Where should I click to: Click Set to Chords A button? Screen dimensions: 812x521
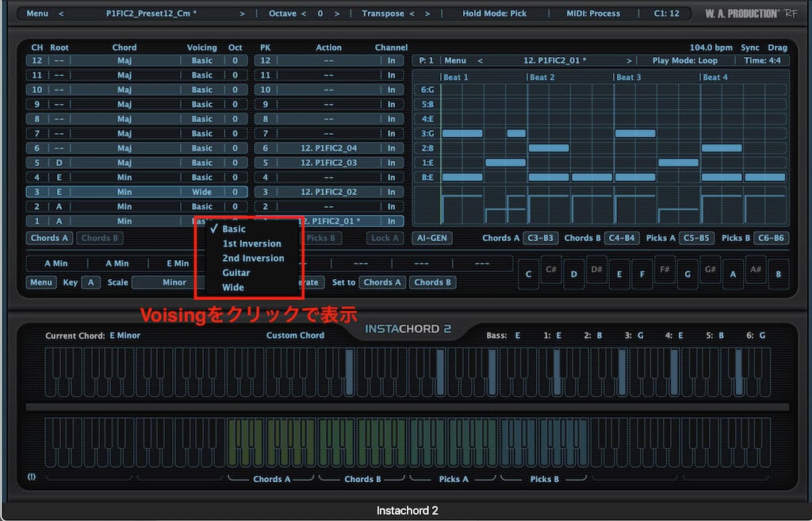pyautogui.click(x=381, y=282)
